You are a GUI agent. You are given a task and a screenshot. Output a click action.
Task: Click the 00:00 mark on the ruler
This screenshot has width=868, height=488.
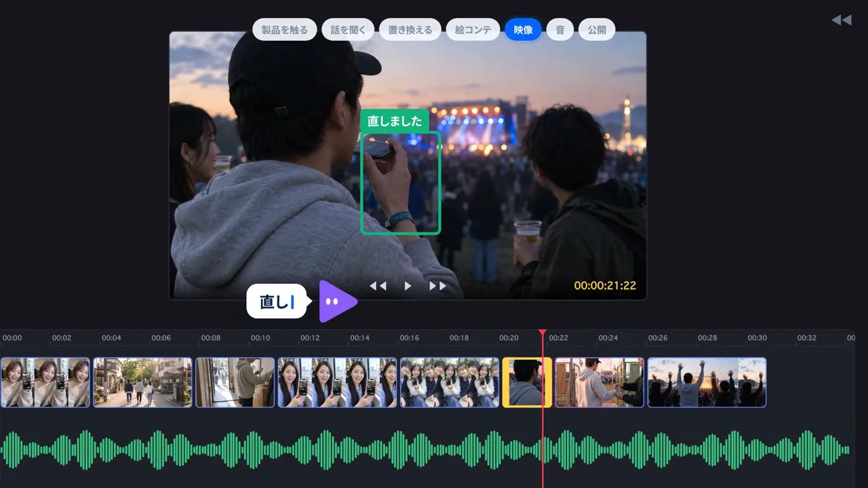[12, 338]
